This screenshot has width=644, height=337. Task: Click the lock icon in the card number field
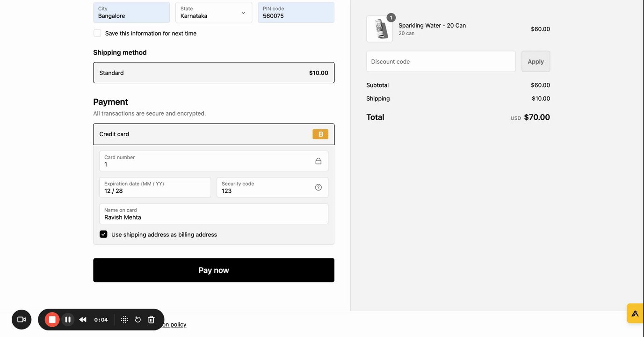point(318,161)
